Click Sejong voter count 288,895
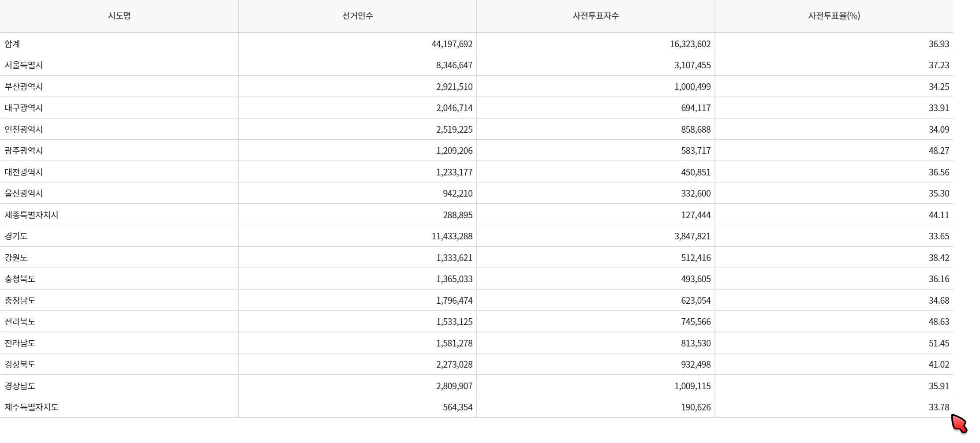 point(458,215)
